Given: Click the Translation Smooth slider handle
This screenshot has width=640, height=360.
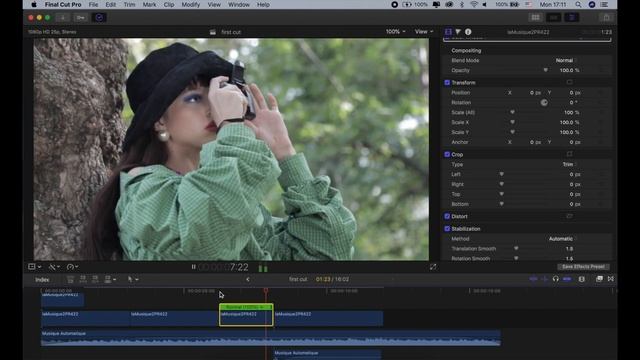Looking at the screenshot, I should pyautogui.click(x=516, y=249).
